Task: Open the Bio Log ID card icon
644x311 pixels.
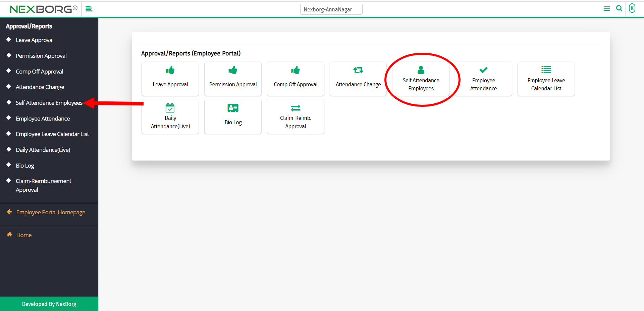Action: 233,108
